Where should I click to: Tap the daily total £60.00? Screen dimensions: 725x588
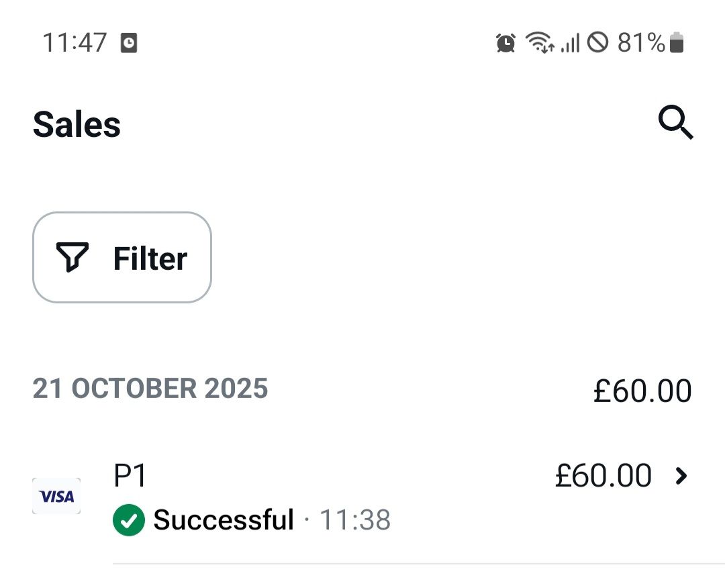tap(642, 391)
